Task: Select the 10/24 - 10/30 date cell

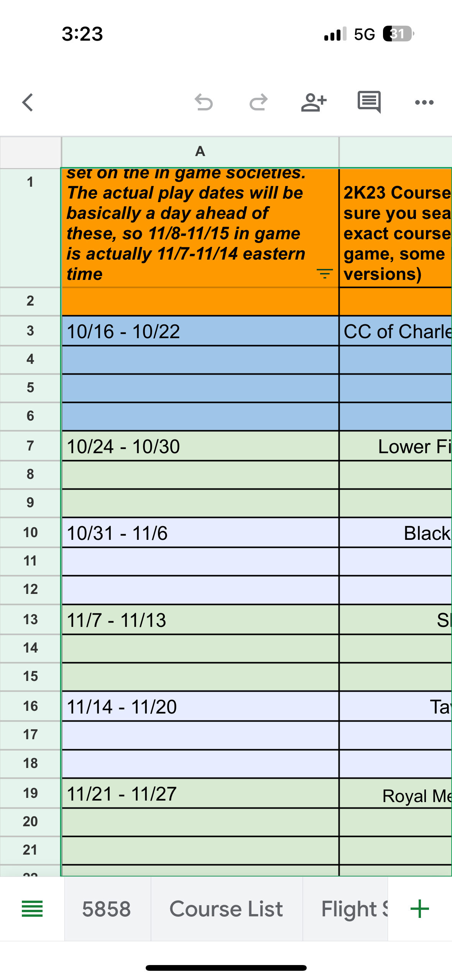Action: 200,446
